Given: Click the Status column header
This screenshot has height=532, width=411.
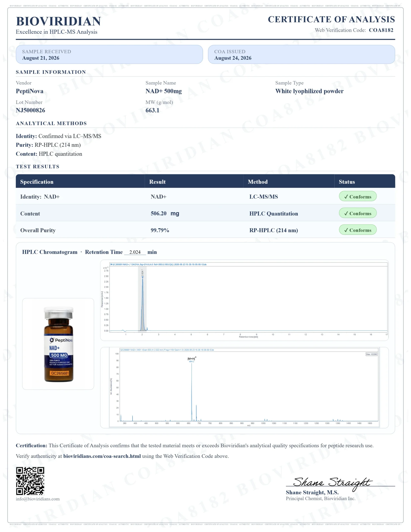Looking at the screenshot, I should [x=347, y=182].
